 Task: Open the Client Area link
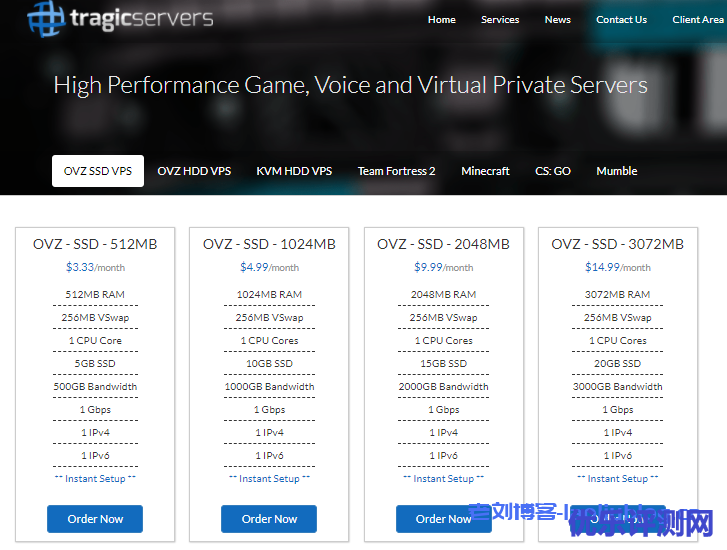point(698,19)
